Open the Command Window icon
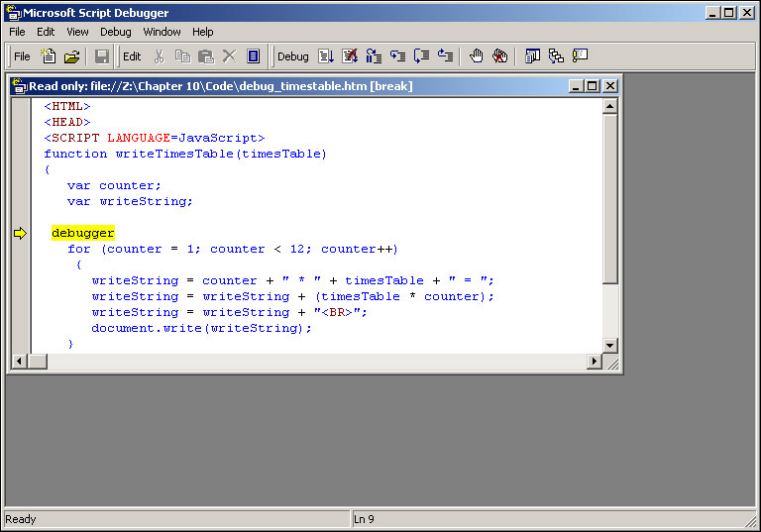761x532 pixels. (580, 56)
